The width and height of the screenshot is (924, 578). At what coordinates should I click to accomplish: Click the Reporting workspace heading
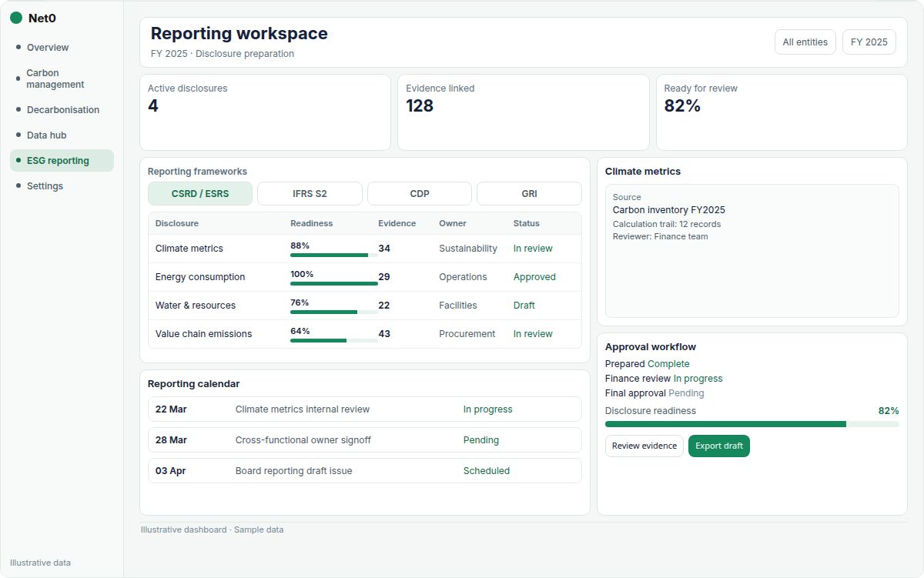239,34
